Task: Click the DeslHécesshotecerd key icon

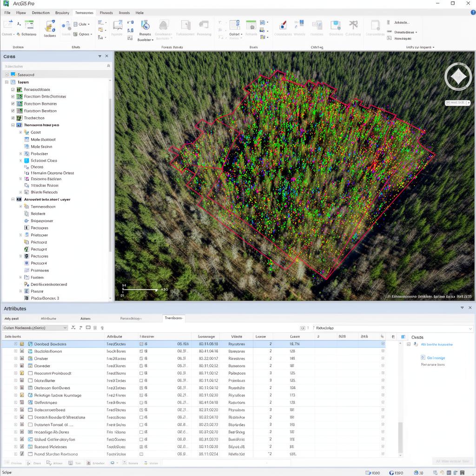Action: click(26, 284)
